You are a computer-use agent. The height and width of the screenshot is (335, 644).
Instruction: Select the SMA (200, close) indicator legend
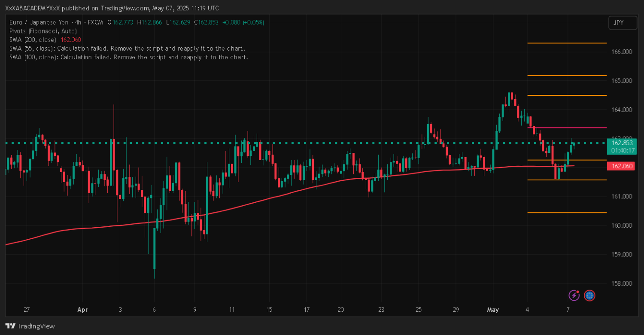pyautogui.click(x=33, y=40)
